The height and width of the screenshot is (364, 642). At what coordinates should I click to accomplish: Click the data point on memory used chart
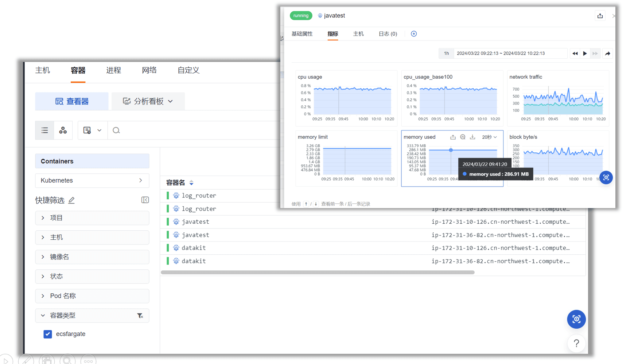point(451,150)
